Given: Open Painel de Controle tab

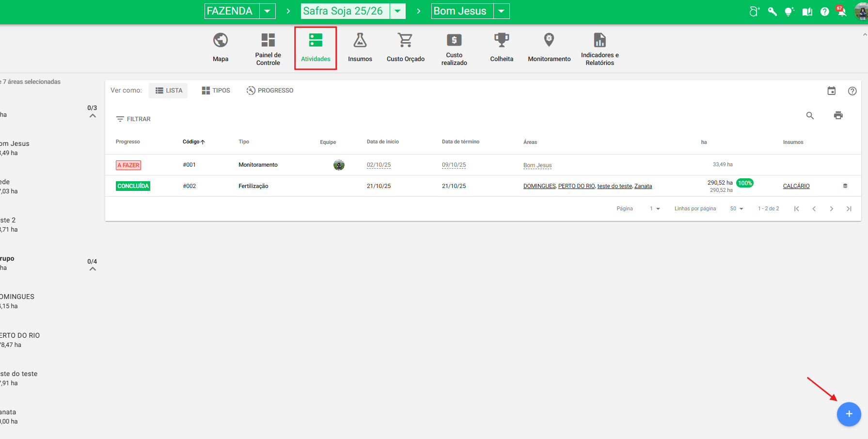Looking at the screenshot, I should coord(268,48).
